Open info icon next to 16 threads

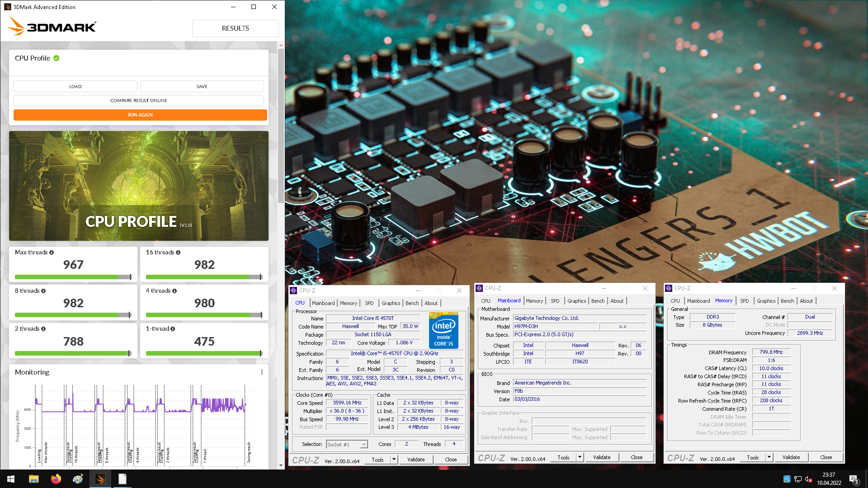coord(178,253)
